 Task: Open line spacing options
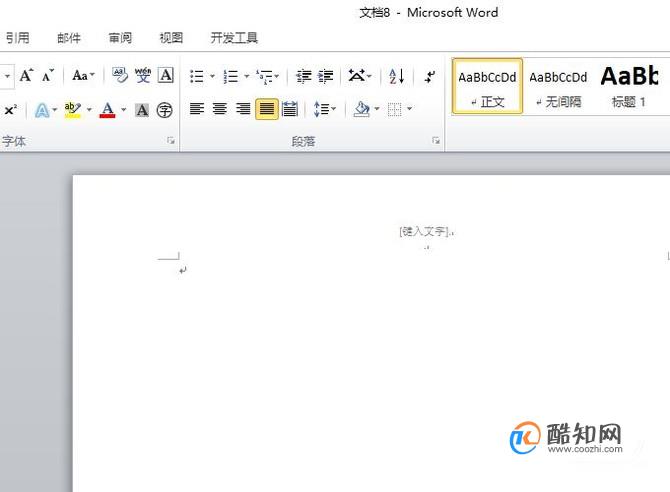pos(324,109)
